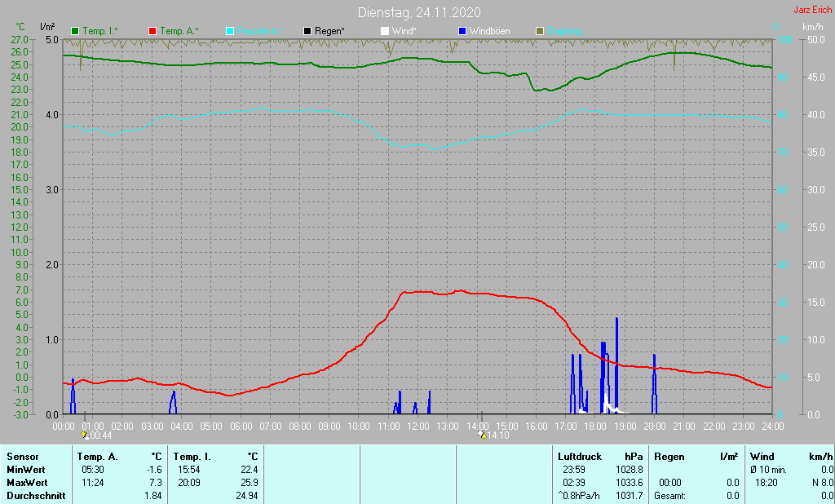Click the '°C' unit above the left axis
835x504 pixels.
coord(20,27)
